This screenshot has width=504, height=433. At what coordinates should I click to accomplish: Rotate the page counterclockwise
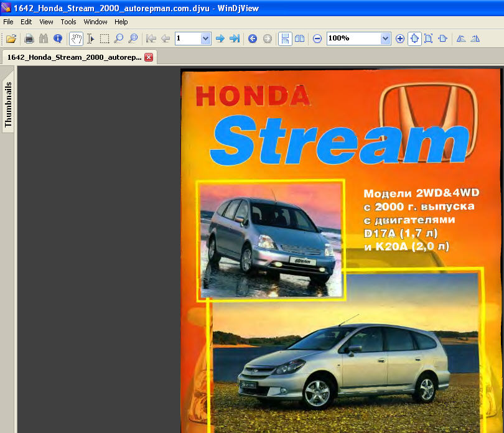461,39
